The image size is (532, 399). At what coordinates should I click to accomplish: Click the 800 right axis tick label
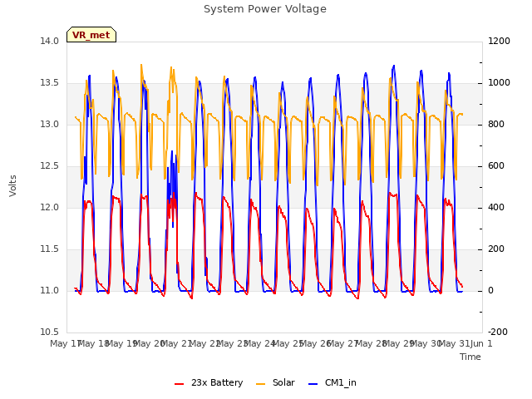pyautogui.click(x=496, y=124)
